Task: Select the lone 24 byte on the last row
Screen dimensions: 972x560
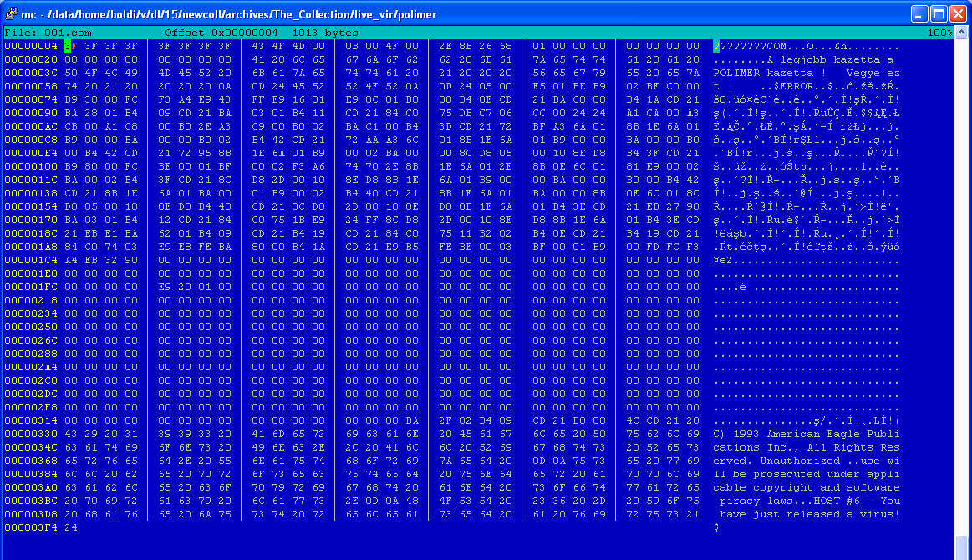Action: [x=71, y=527]
